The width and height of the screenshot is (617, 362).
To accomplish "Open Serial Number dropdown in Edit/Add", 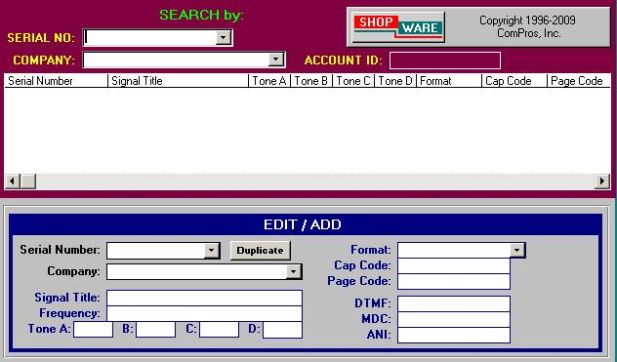I will [211, 250].
